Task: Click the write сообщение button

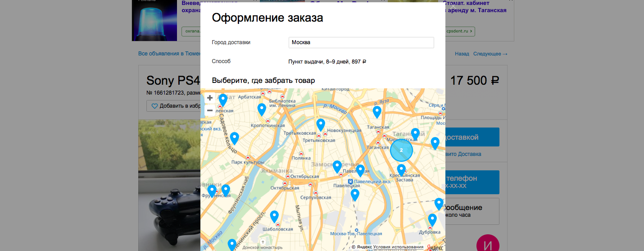Action: (472, 211)
